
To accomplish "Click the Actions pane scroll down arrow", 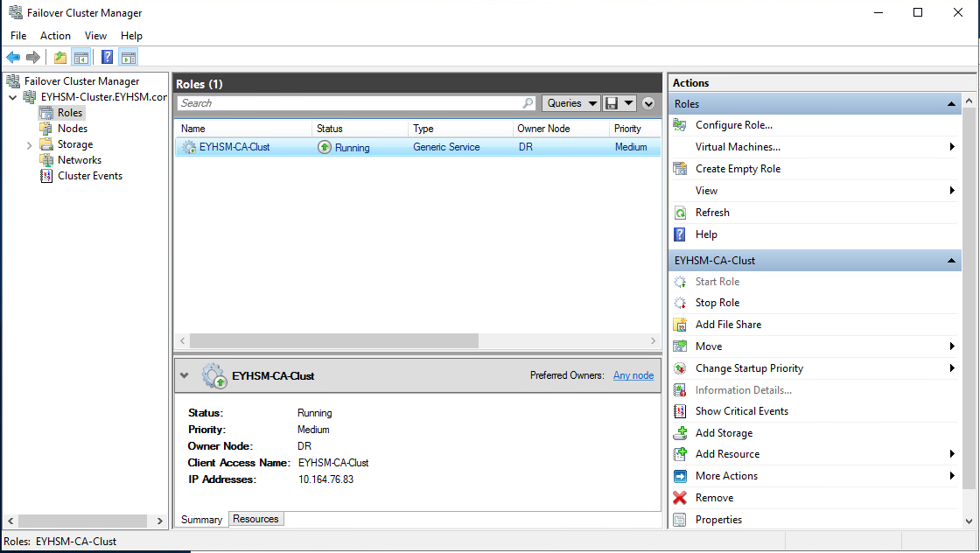I will 969,521.
